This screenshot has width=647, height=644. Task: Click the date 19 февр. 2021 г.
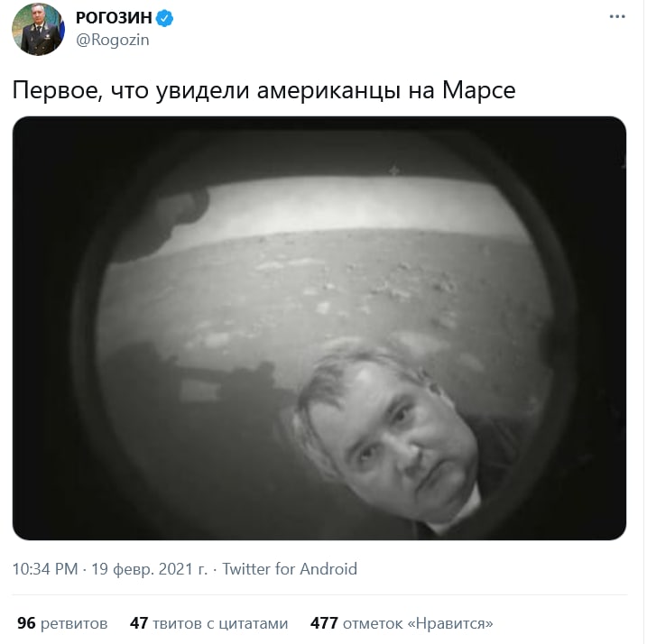coord(150,569)
